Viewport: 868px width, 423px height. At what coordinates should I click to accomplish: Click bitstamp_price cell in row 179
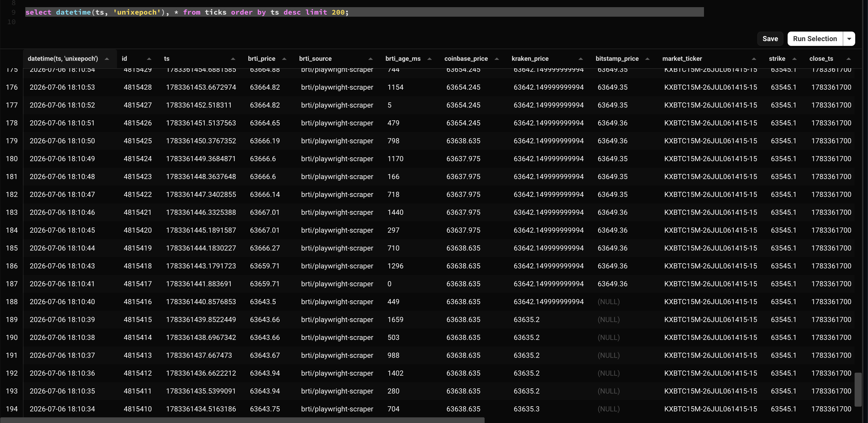click(x=613, y=141)
